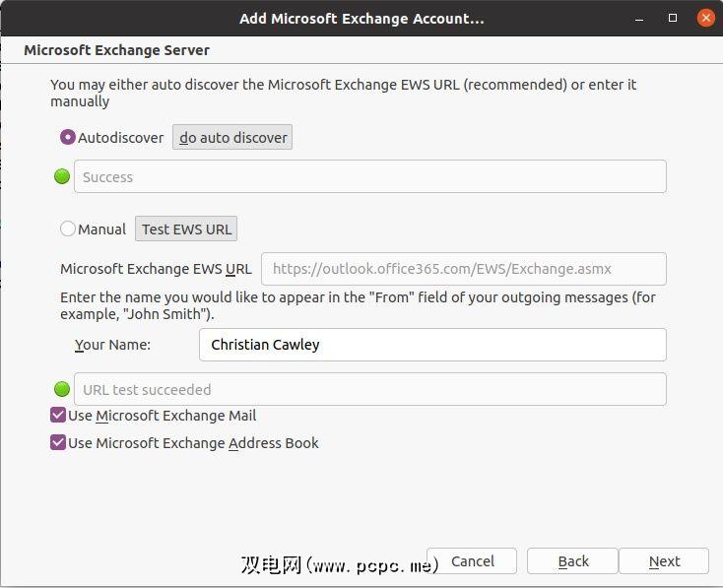Image resolution: width=723 pixels, height=588 pixels.
Task: Click the 'Microsoft Exchange Server' heading text
Action: pyautogui.click(x=116, y=50)
